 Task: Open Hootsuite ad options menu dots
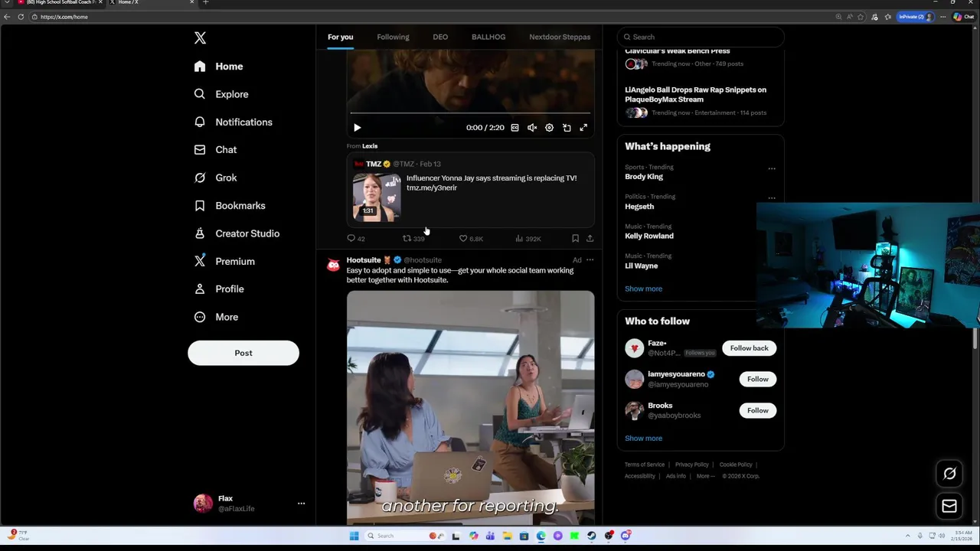click(x=590, y=260)
